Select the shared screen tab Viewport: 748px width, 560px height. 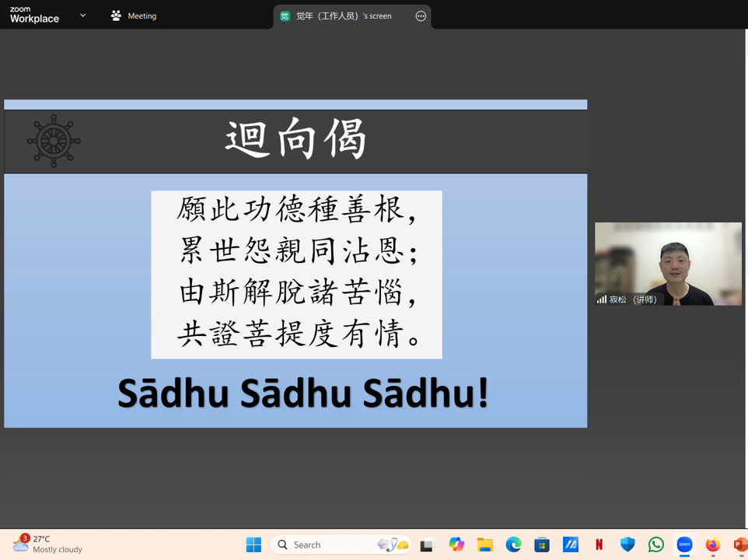click(343, 16)
